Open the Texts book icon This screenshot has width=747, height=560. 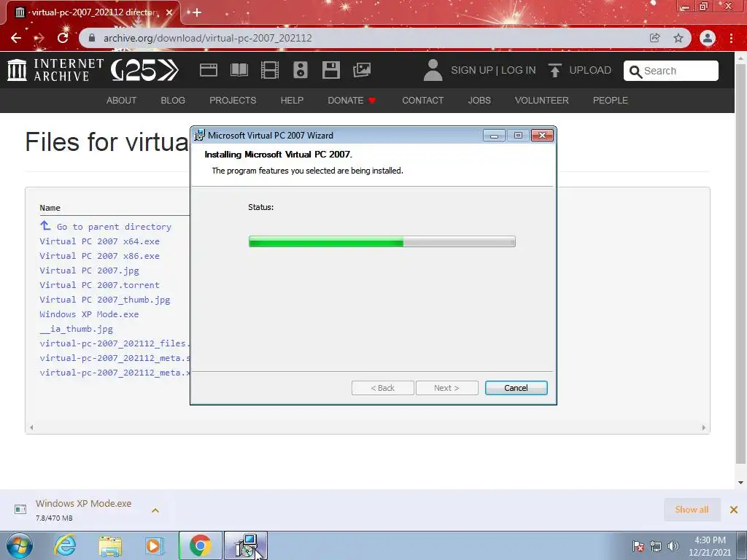[x=239, y=70]
